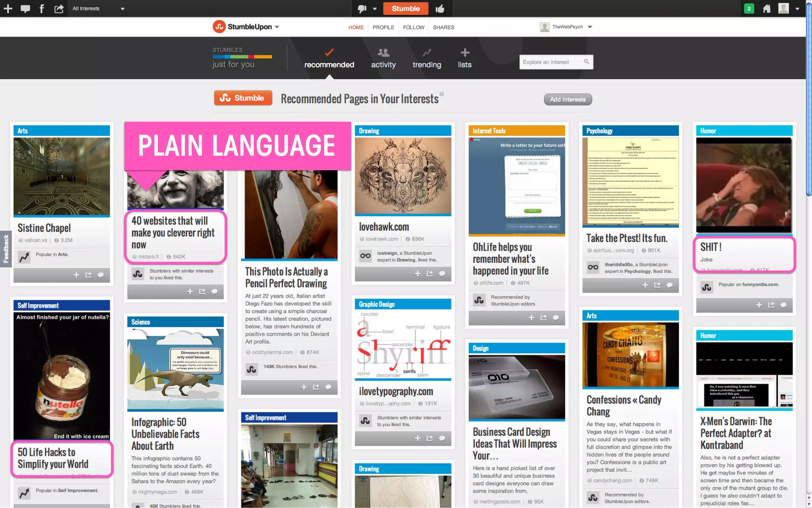
Task: Click the share arrow icon in the top toolbar
Action: [59, 8]
